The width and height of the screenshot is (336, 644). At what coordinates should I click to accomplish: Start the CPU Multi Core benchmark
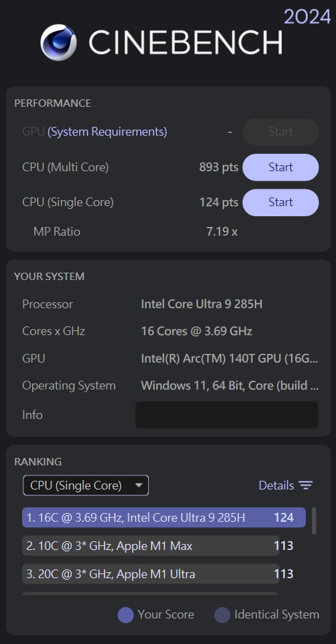[280, 167]
